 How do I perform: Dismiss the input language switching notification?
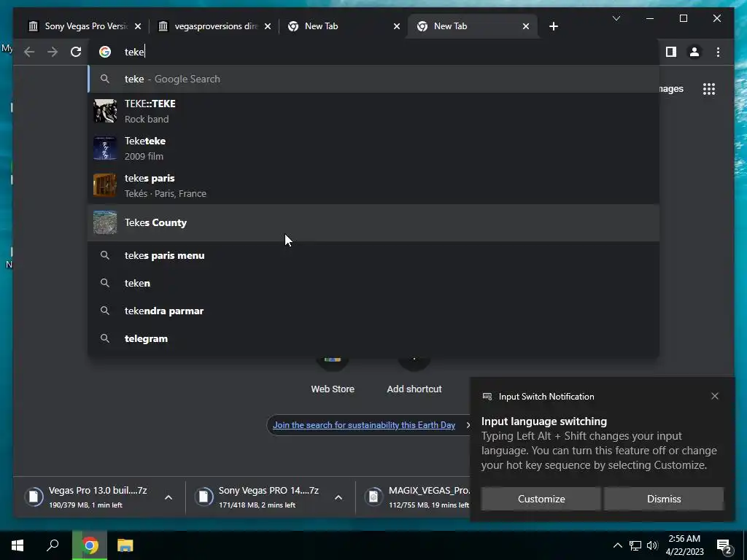point(664,499)
